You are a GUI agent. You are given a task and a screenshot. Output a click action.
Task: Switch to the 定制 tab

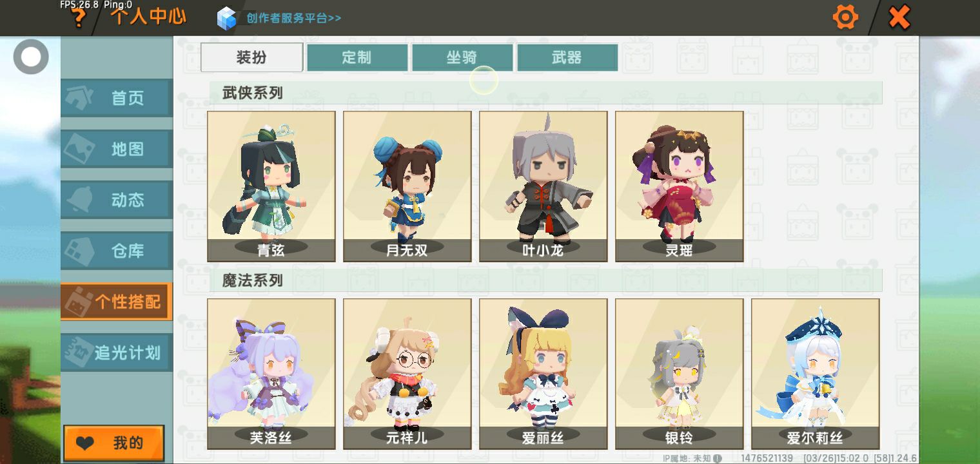[357, 57]
